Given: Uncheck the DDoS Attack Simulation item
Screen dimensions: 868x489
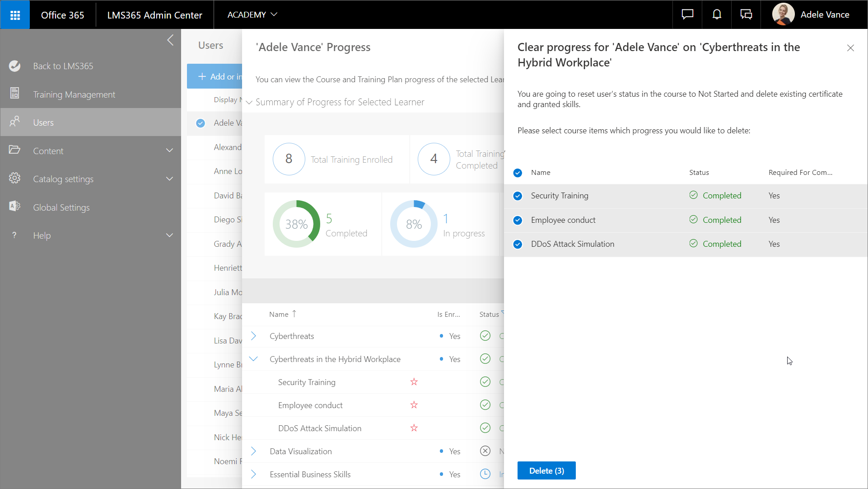Looking at the screenshot, I should [518, 244].
